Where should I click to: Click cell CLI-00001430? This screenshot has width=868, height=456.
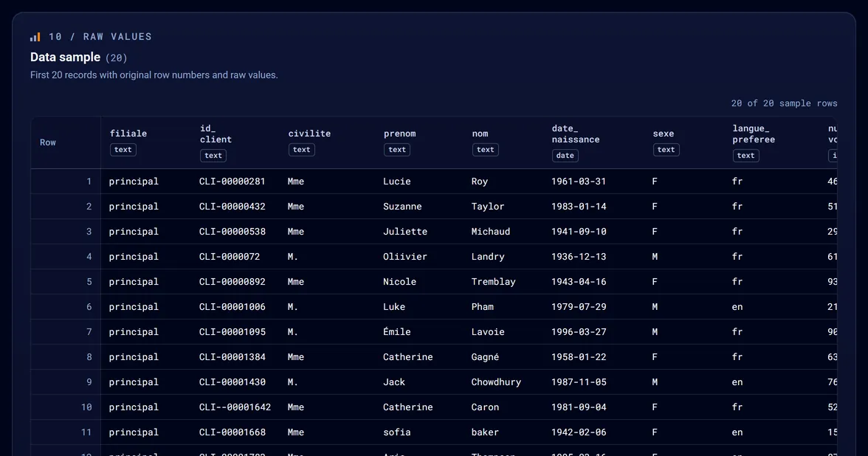coord(232,382)
